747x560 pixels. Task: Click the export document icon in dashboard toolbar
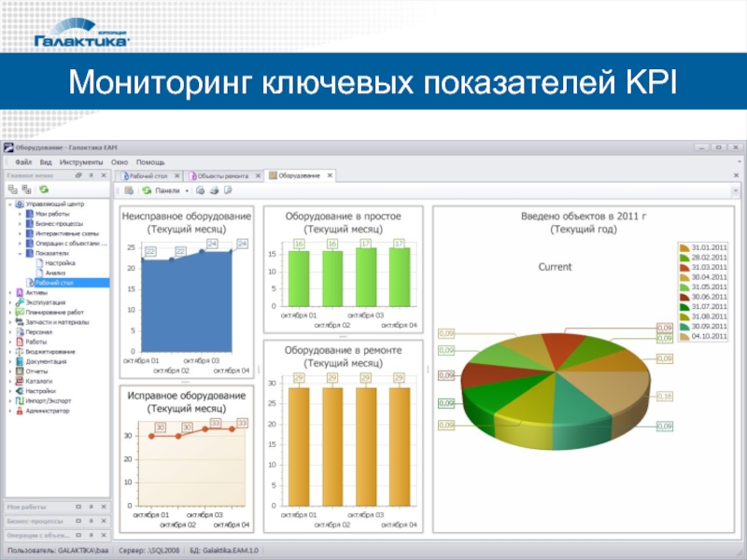228,190
